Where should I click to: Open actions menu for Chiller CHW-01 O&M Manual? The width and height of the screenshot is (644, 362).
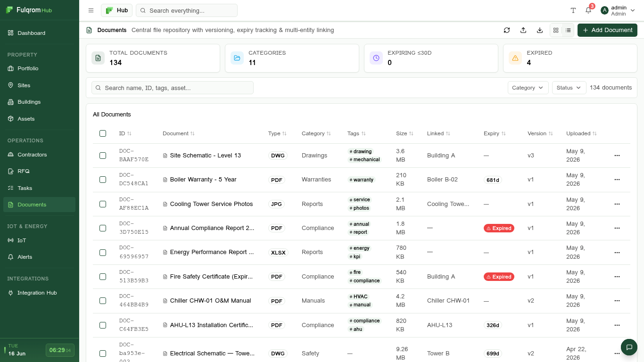click(x=617, y=301)
